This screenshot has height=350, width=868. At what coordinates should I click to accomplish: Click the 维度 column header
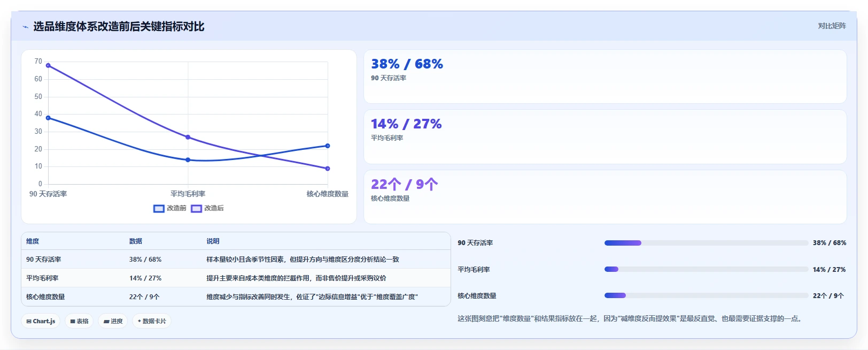tap(33, 241)
